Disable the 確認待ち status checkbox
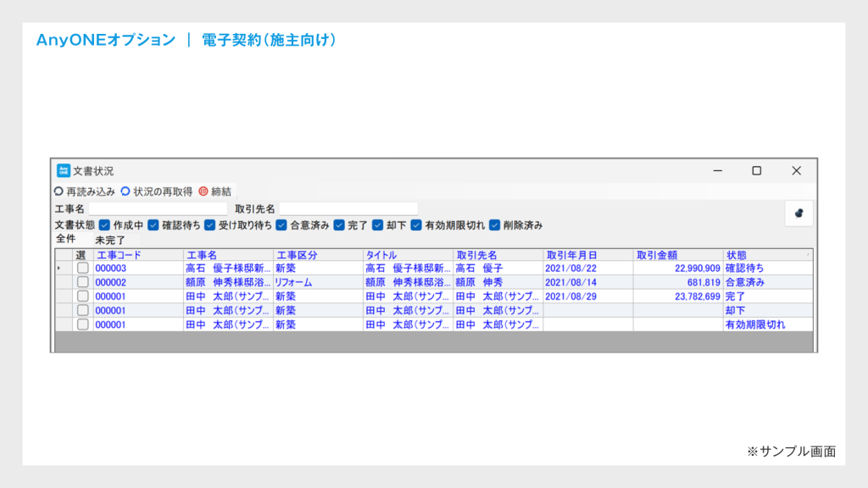 (x=153, y=225)
